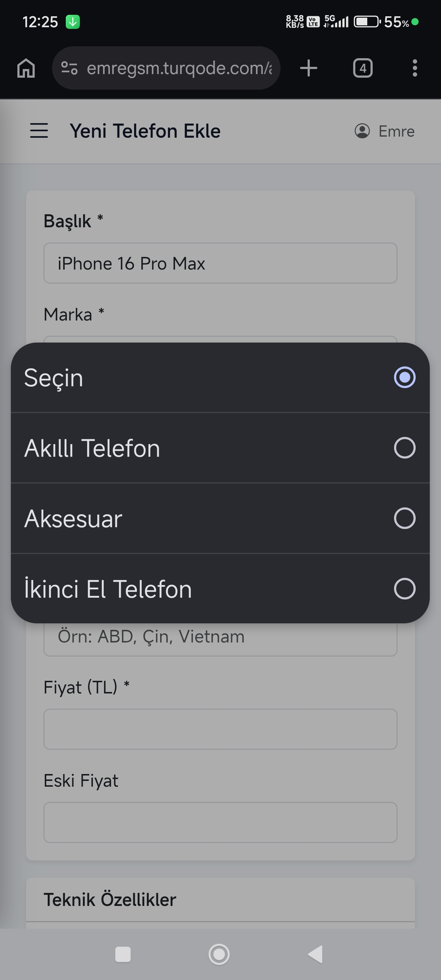Choose İkinci El Telefon option
Viewport: 441px width, 980px height.
tap(220, 589)
